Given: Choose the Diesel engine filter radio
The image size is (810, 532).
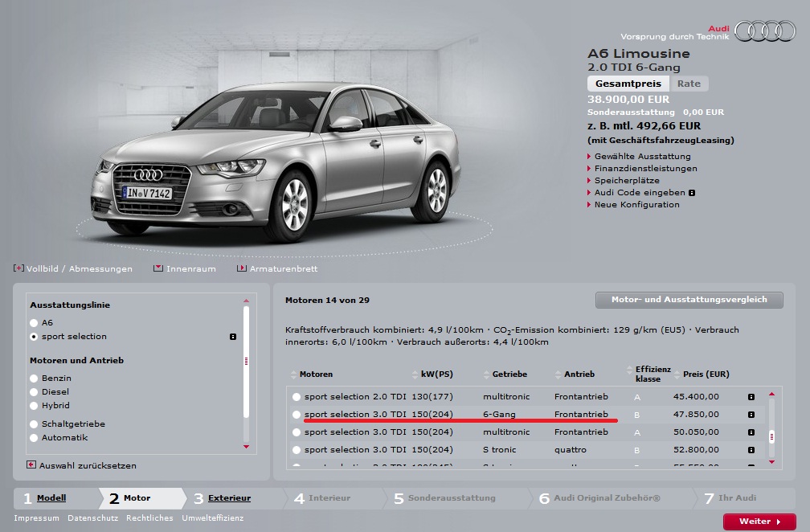Looking at the screenshot, I should 34,392.
